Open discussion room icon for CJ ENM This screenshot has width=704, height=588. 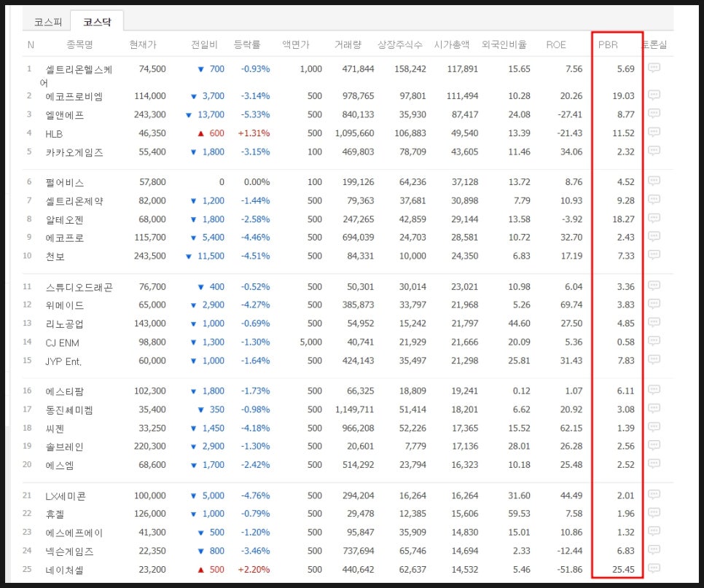click(x=654, y=341)
